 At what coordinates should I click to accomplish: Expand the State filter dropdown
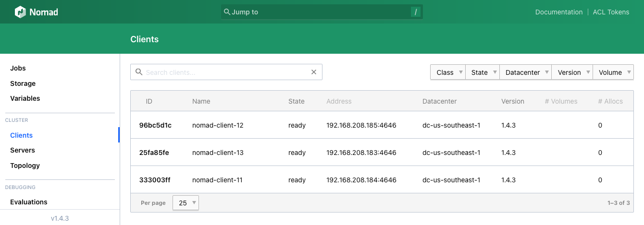(482, 72)
